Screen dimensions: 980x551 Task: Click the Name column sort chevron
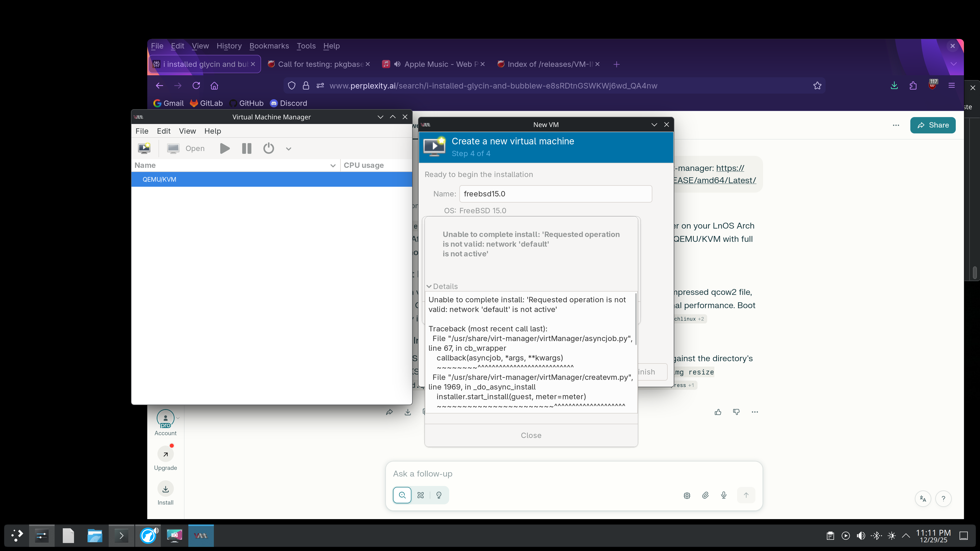333,165
